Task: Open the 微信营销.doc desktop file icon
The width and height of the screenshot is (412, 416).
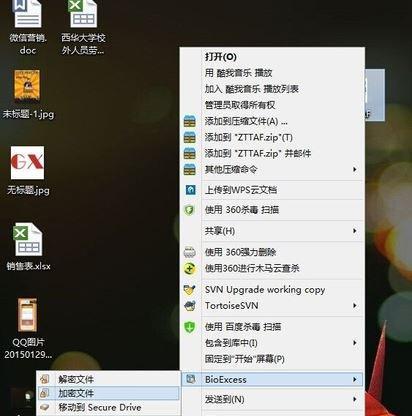Action: click(x=28, y=15)
